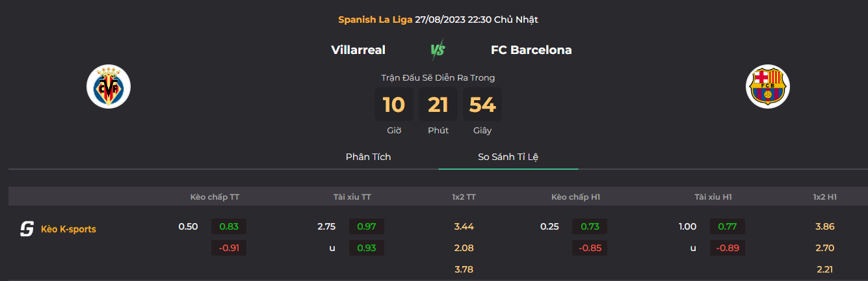Select full-time handicap odds -0.91

click(229, 248)
